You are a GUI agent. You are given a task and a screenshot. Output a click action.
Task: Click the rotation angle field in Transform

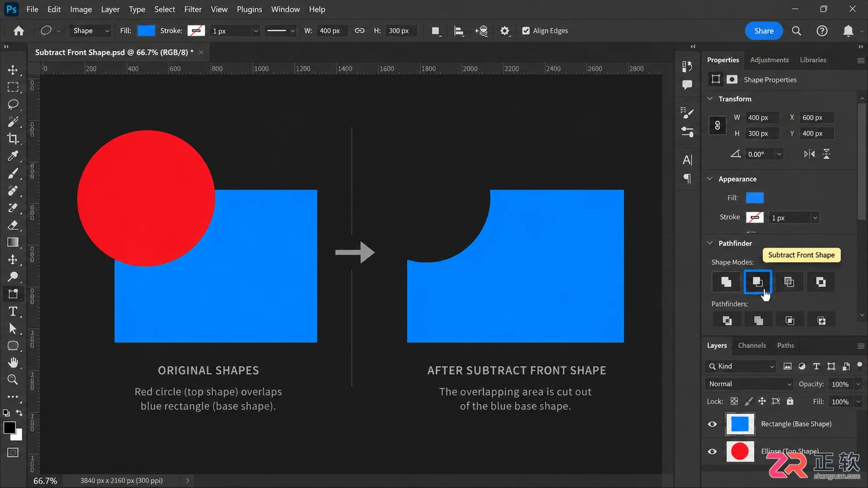(759, 154)
